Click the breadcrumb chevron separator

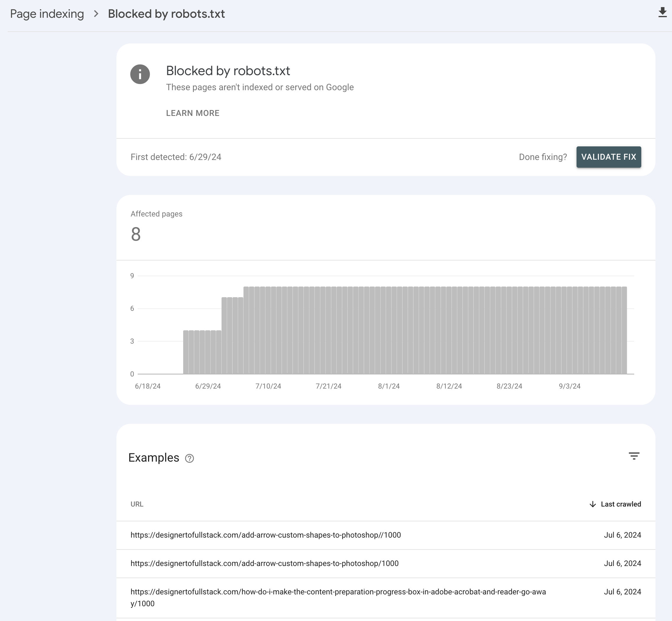tap(96, 14)
